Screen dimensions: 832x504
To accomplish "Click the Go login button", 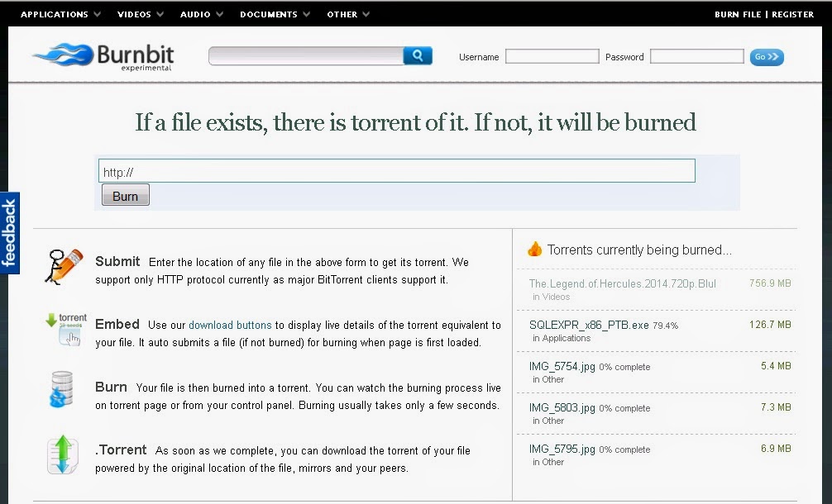I will tap(766, 56).
